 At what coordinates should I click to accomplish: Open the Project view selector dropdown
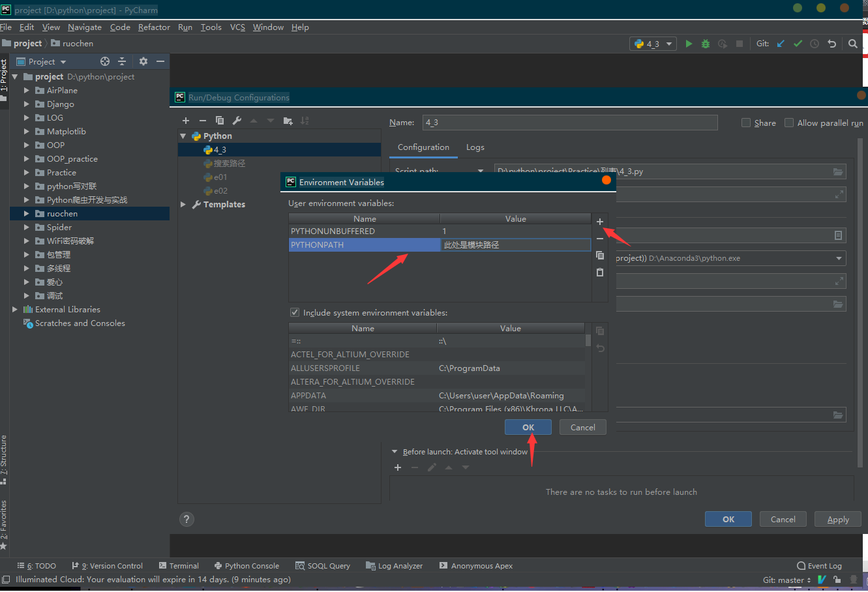pos(41,61)
